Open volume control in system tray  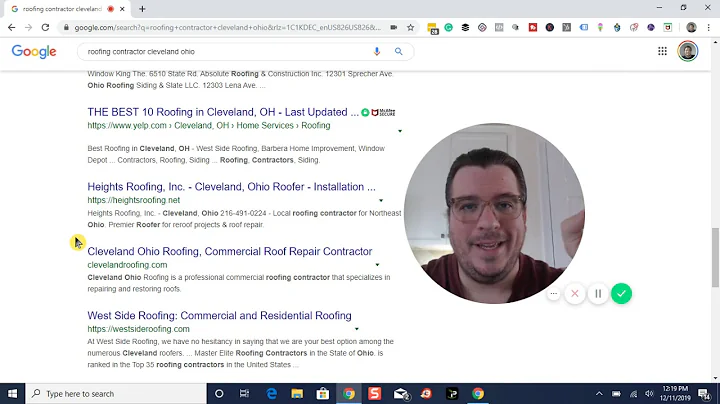pyautogui.click(x=649, y=394)
